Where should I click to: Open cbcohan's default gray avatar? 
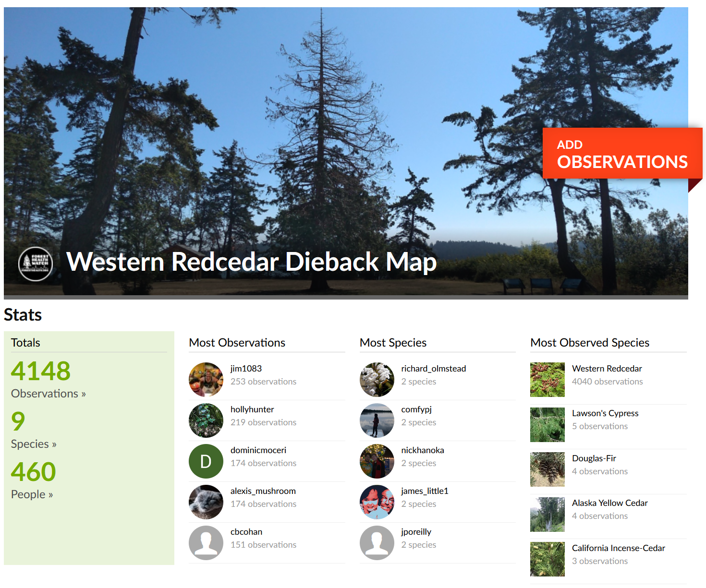pyautogui.click(x=206, y=542)
